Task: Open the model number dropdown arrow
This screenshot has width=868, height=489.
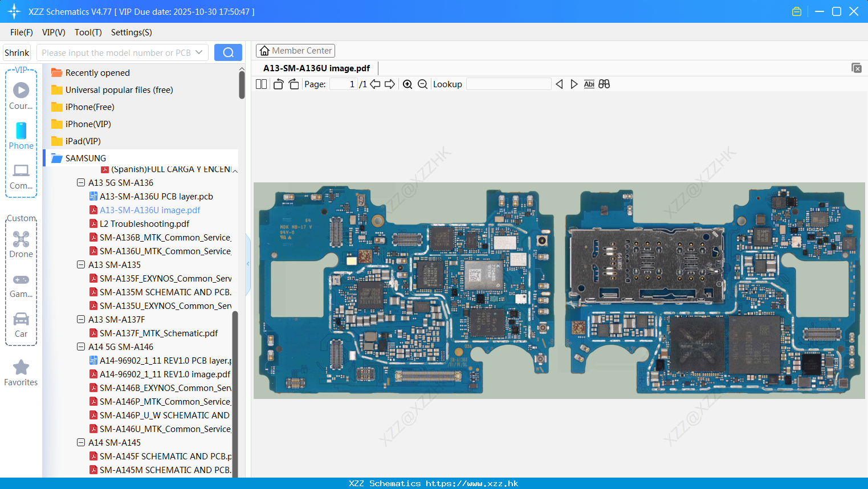Action: 199,52
